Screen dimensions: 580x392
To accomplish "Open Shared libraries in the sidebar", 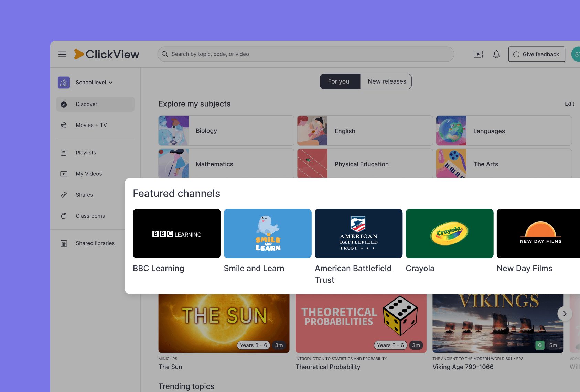I will point(95,243).
